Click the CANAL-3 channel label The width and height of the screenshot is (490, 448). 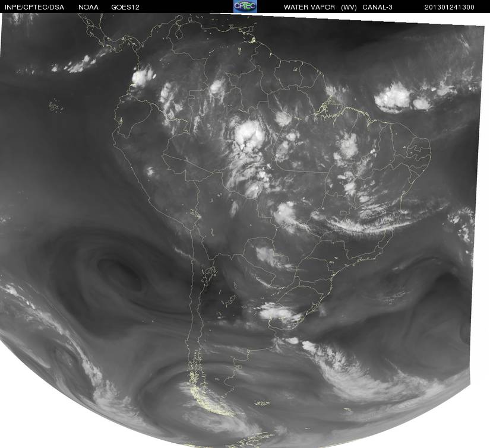pyautogui.click(x=377, y=7)
